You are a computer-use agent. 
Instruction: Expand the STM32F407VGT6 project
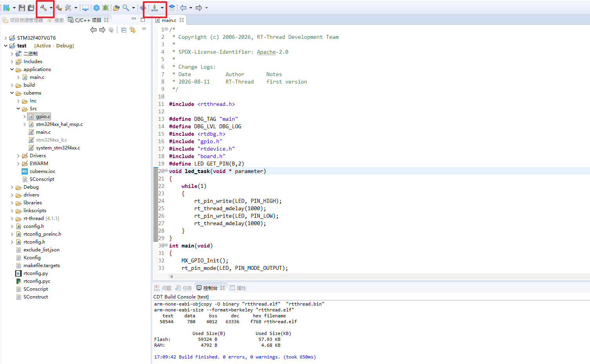point(5,38)
